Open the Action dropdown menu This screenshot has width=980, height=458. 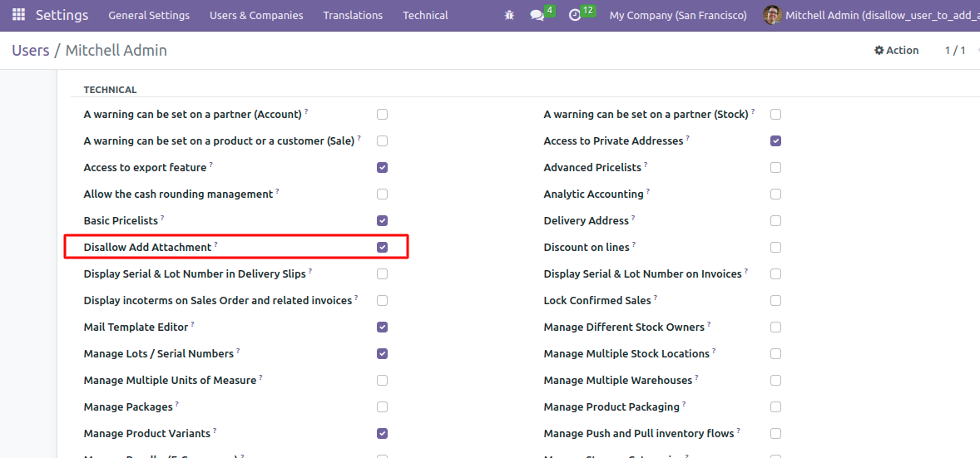click(896, 51)
